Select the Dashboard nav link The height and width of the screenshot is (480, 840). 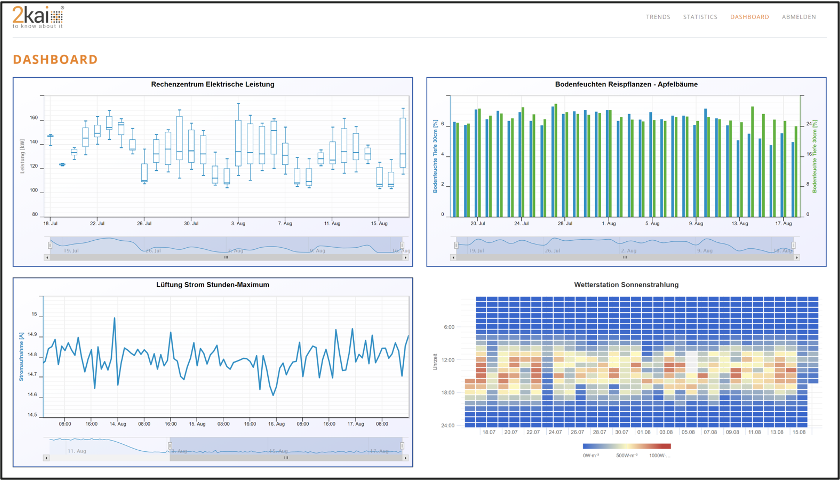750,17
